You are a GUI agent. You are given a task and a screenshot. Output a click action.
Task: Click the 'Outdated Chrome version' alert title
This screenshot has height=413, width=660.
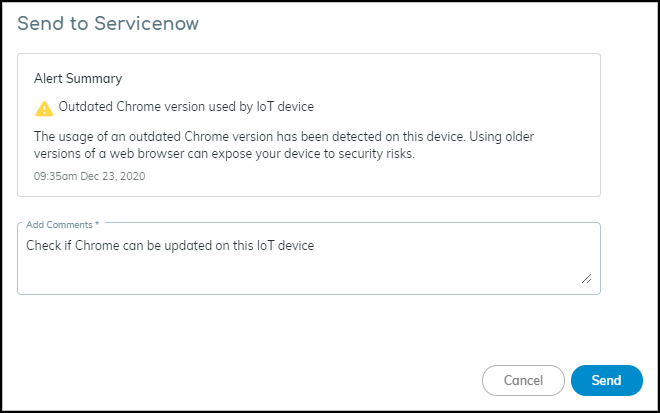[x=188, y=107]
